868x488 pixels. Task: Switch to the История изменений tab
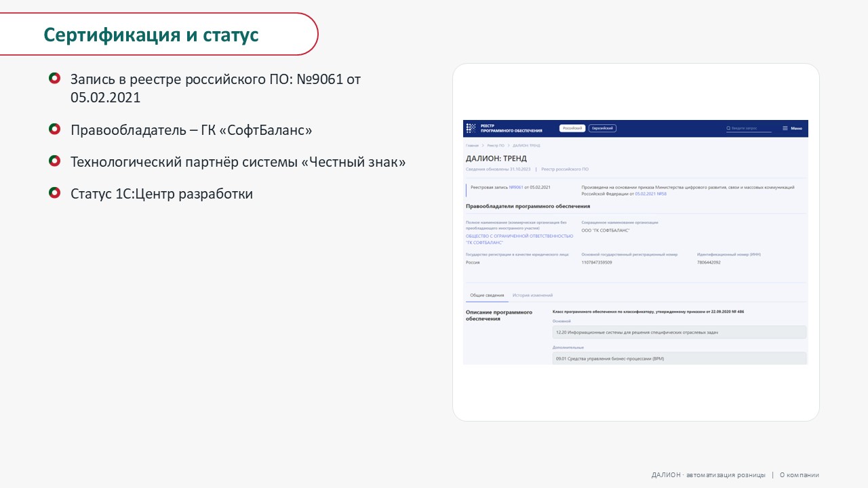(532, 296)
